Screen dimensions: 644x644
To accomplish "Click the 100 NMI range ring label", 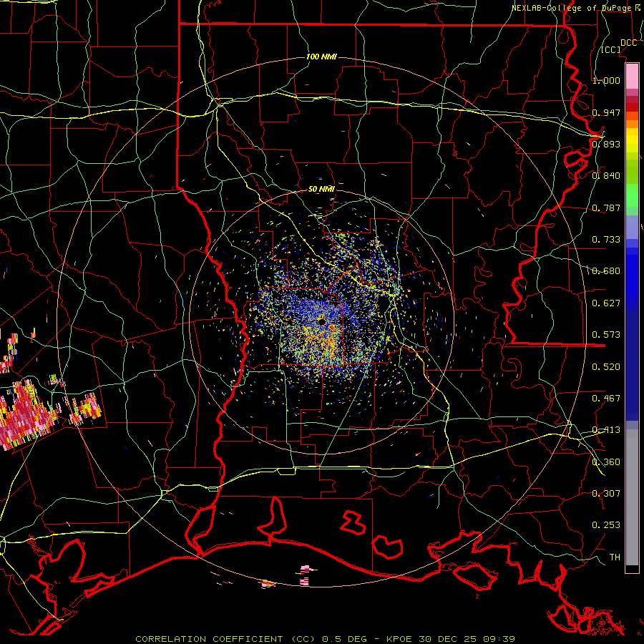I will (x=321, y=57).
